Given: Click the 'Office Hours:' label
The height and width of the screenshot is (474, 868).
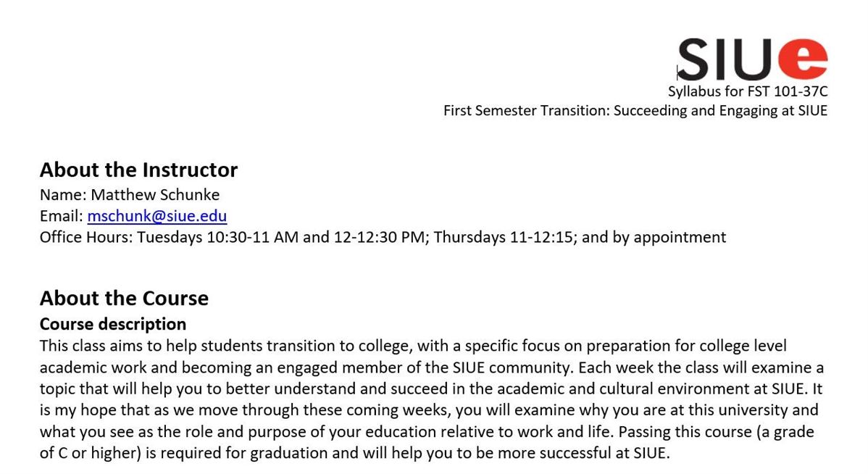Looking at the screenshot, I should pos(86,237).
